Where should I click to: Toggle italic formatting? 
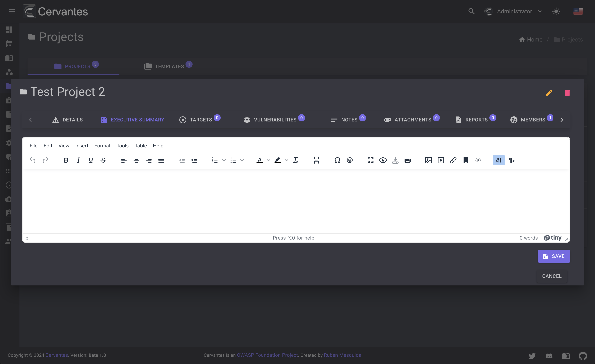[78, 160]
